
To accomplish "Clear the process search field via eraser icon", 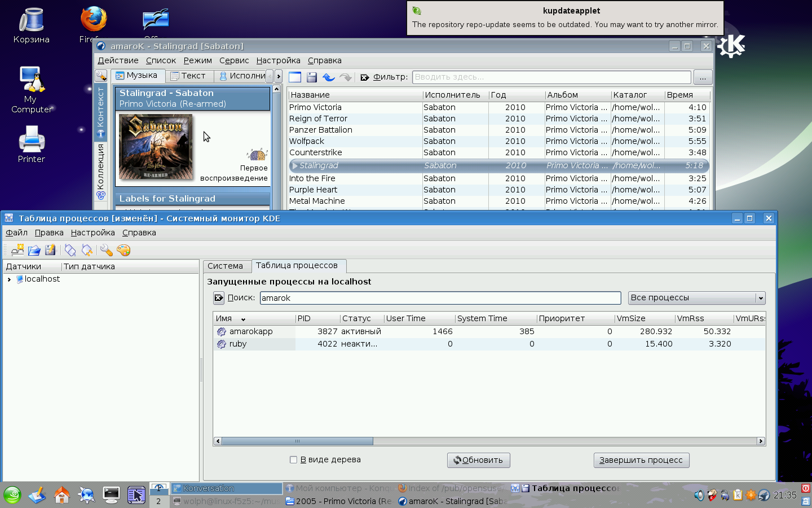I will point(219,297).
